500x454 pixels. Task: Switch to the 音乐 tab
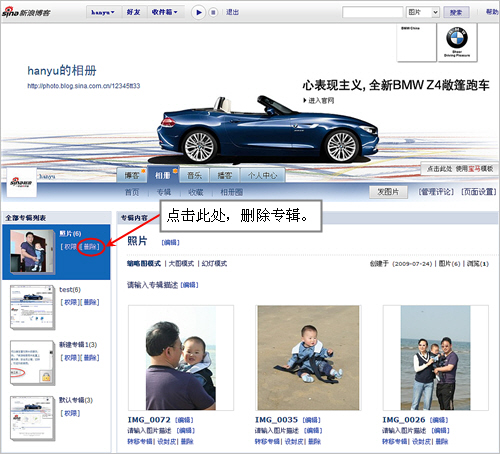tap(194, 175)
